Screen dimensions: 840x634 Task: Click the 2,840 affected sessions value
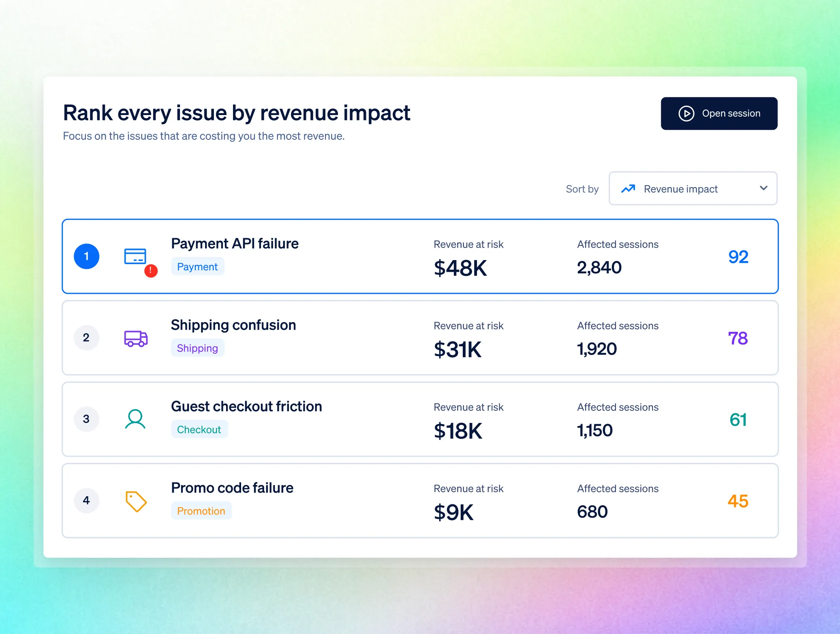599,267
